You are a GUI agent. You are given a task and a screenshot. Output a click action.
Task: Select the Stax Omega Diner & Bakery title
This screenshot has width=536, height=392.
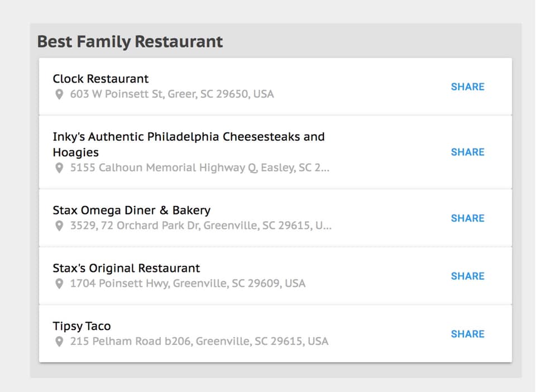pyautogui.click(x=132, y=210)
